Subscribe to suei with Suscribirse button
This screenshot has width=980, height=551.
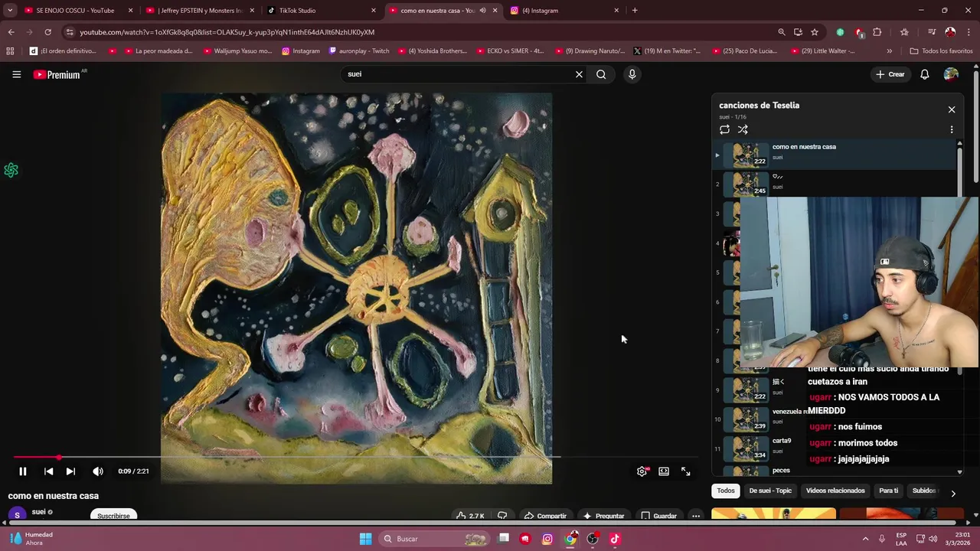coord(113,516)
